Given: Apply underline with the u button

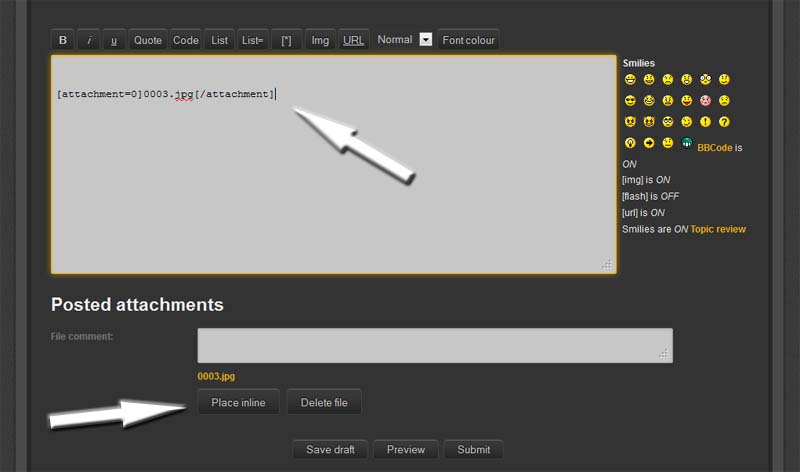Looking at the screenshot, I should (x=114, y=40).
